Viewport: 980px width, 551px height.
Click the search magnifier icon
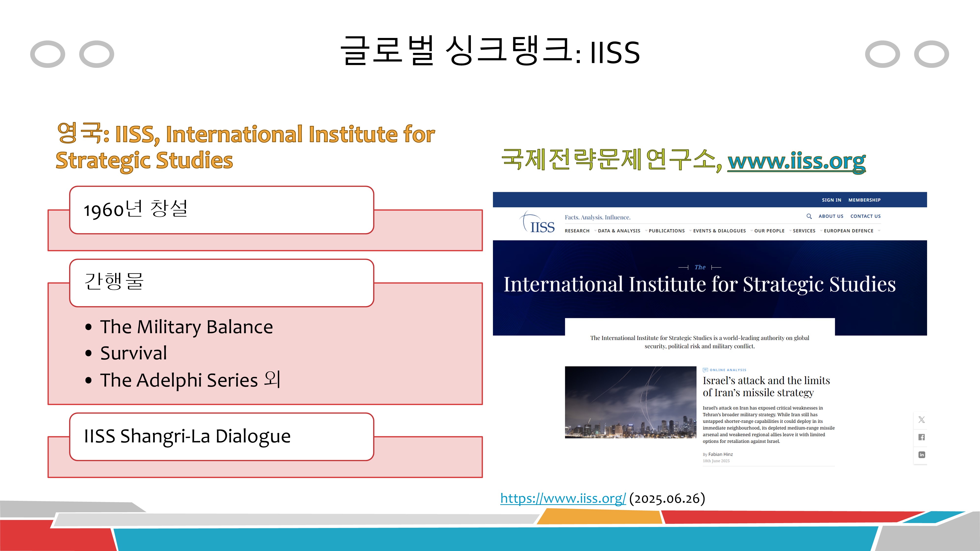(x=809, y=216)
